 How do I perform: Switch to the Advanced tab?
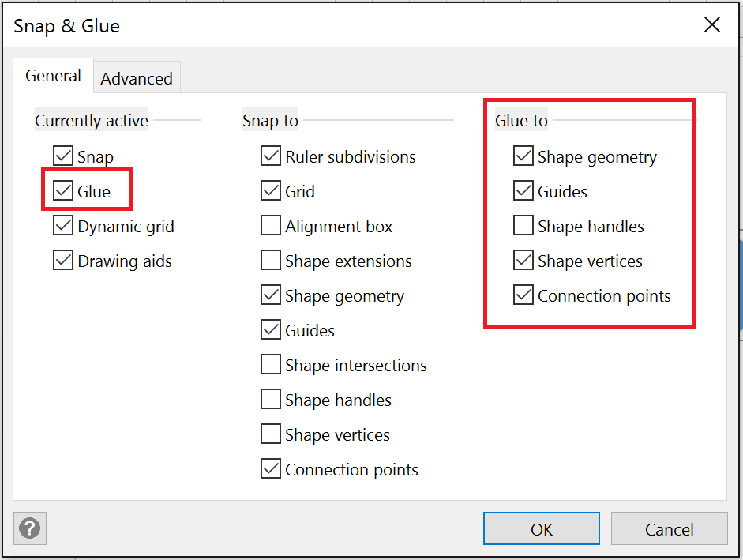137,78
